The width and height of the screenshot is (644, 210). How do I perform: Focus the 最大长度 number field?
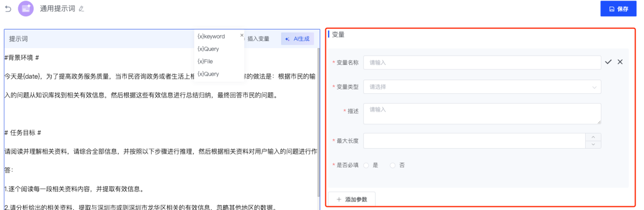(x=474, y=141)
